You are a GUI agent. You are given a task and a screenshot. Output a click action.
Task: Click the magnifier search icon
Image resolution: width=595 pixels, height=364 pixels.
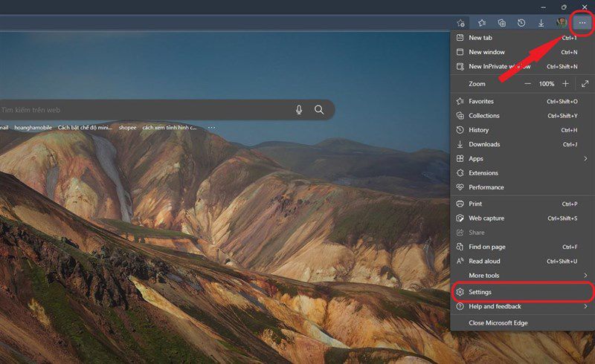pyautogui.click(x=319, y=110)
